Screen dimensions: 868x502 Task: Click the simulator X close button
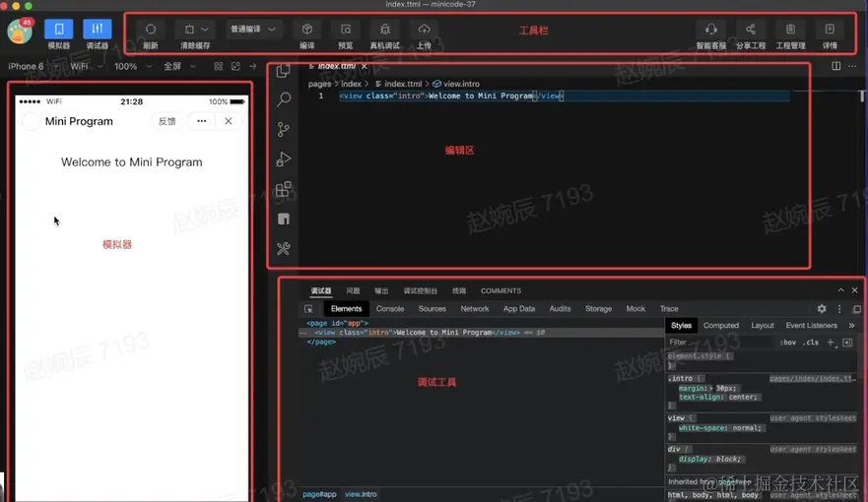pos(228,121)
